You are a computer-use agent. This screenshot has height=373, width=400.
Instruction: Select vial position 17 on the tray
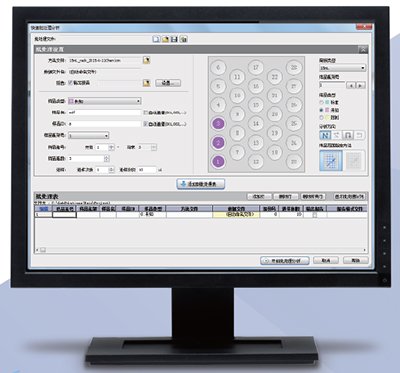[x=256, y=68]
